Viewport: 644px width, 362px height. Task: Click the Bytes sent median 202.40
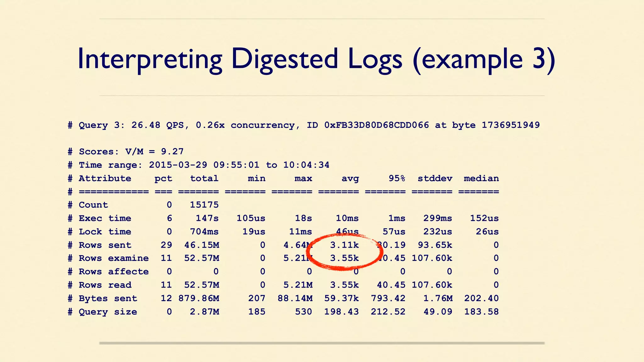pyautogui.click(x=481, y=298)
